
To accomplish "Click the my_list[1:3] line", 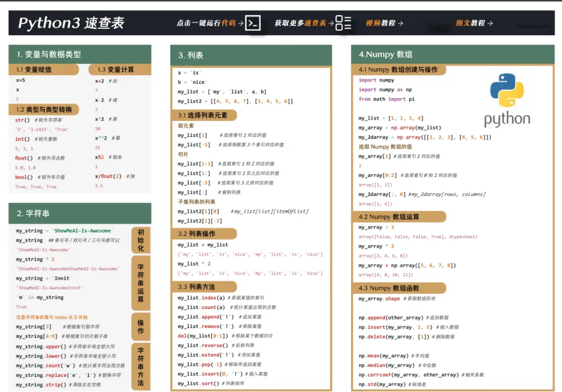I will coord(226,164).
